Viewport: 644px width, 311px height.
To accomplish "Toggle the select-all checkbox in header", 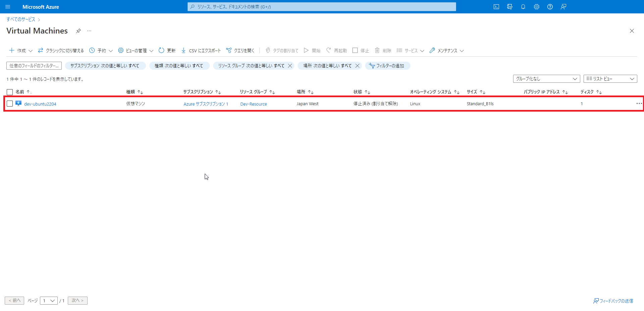I will tap(10, 92).
